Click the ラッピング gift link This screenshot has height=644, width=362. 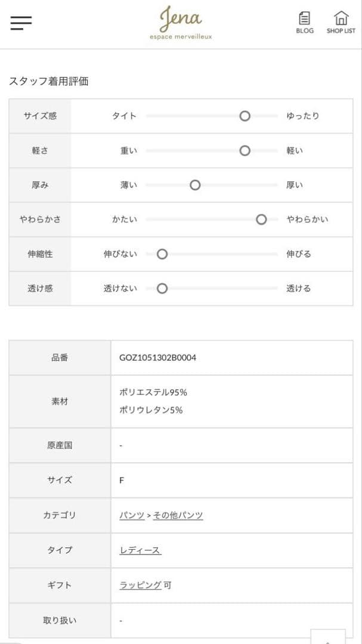point(140,585)
